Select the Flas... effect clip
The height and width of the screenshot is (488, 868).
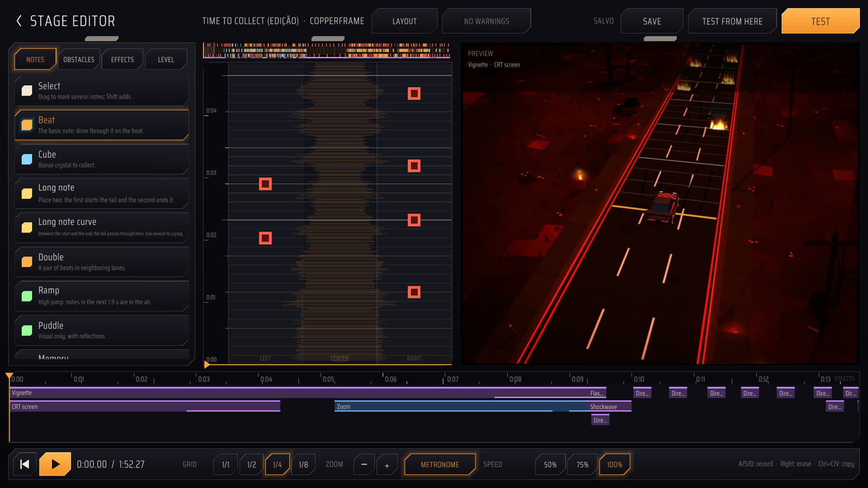point(597,393)
